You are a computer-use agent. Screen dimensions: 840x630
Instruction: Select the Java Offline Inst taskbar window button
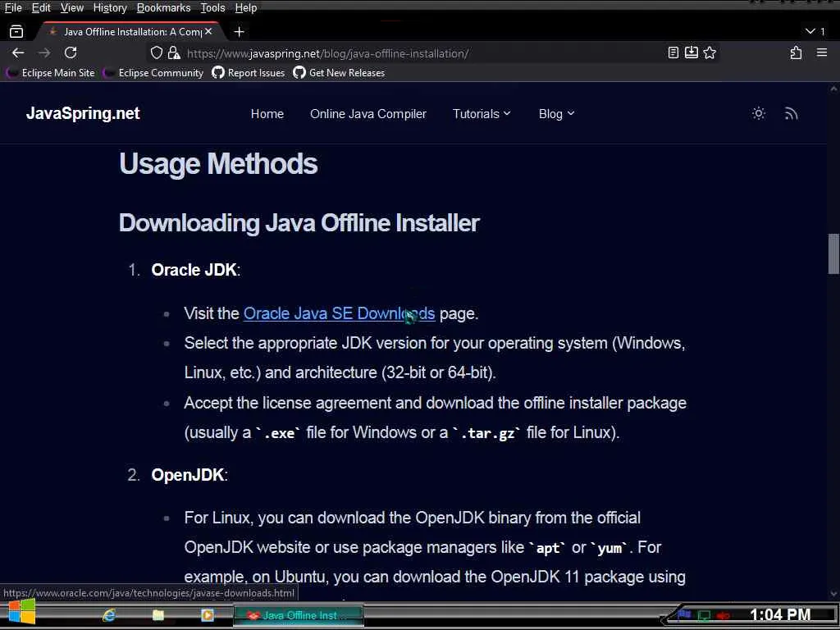299,615
